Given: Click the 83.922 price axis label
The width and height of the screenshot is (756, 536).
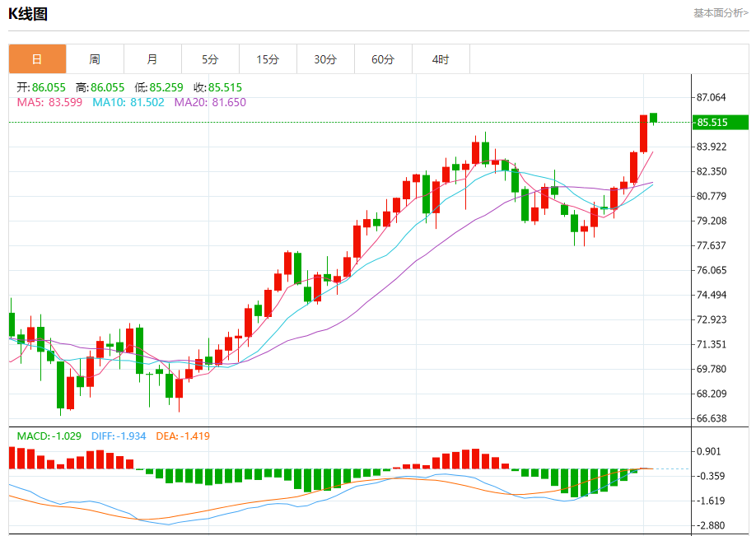Looking at the screenshot, I should 712,147.
